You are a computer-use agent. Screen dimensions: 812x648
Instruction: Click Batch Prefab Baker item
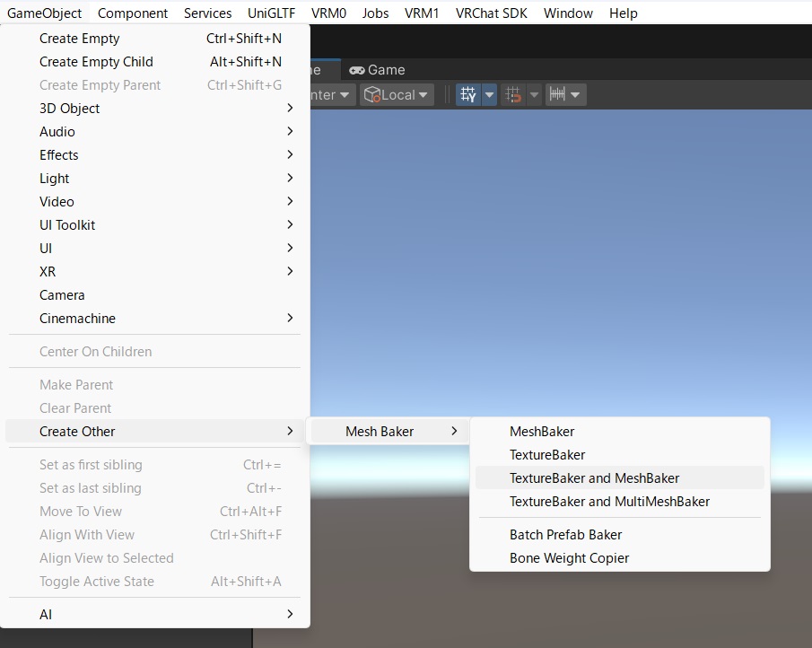coord(565,535)
